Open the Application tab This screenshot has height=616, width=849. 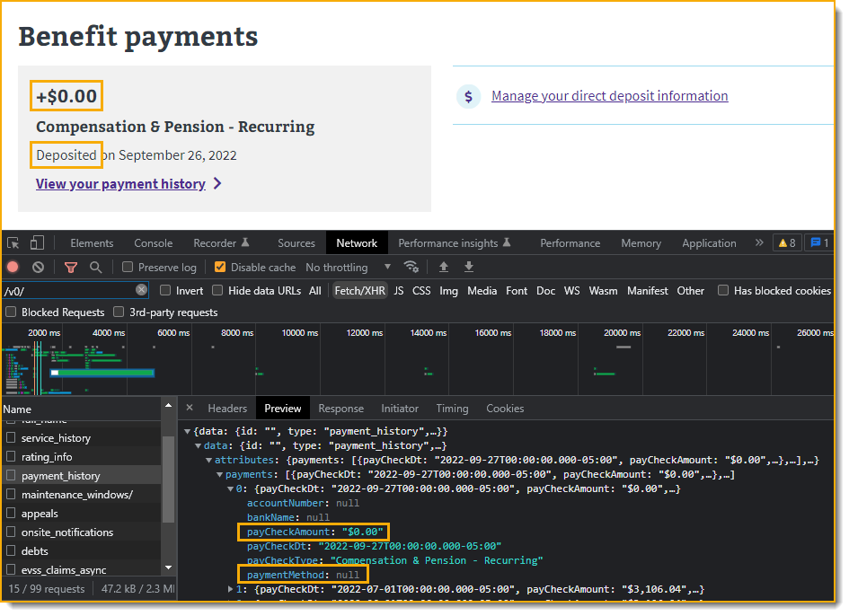click(x=709, y=243)
